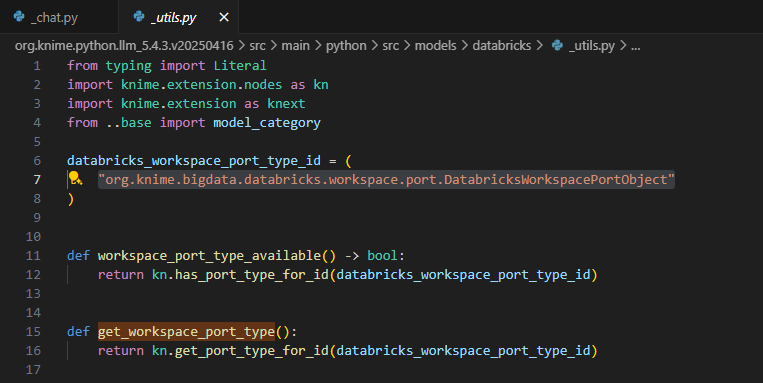Click 'databricks_workspace_port_type_id' argument on line 12
This screenshot has width=763, height=383.
(463, 274)
